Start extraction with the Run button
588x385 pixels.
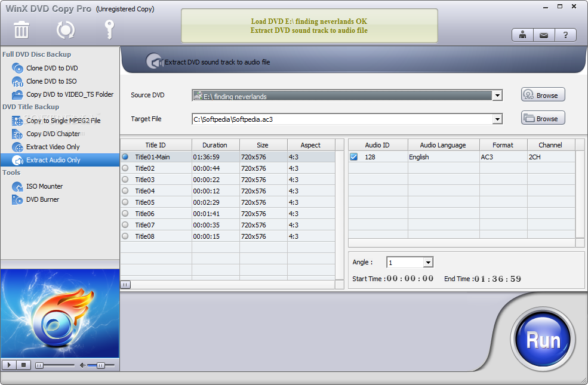click(543, 340)
